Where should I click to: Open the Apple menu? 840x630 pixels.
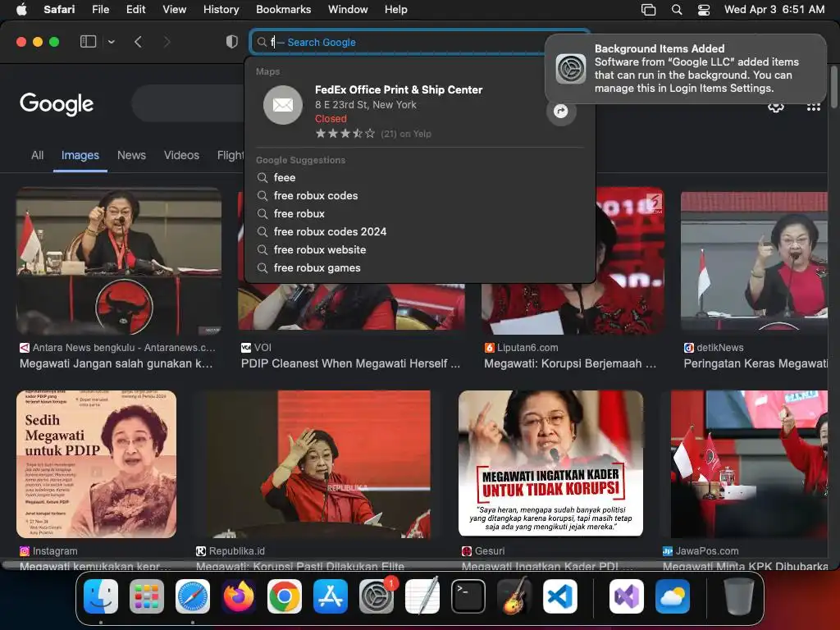(x=21, y=10)
